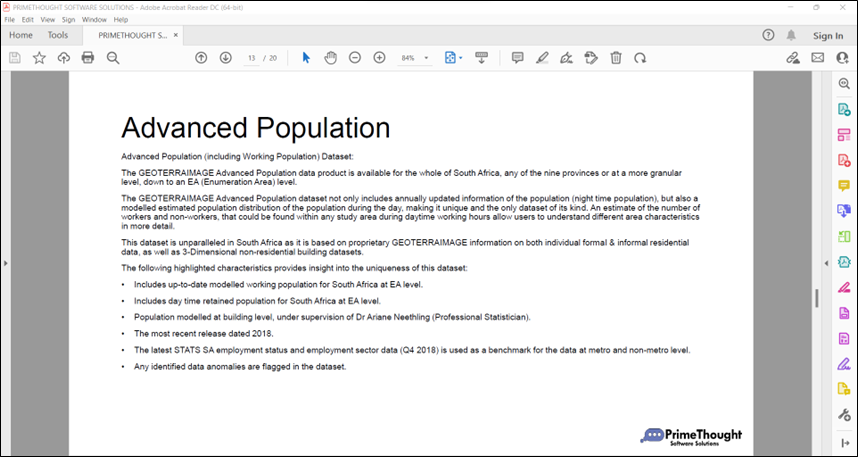Add a sticky note comment

click(518, 58)
